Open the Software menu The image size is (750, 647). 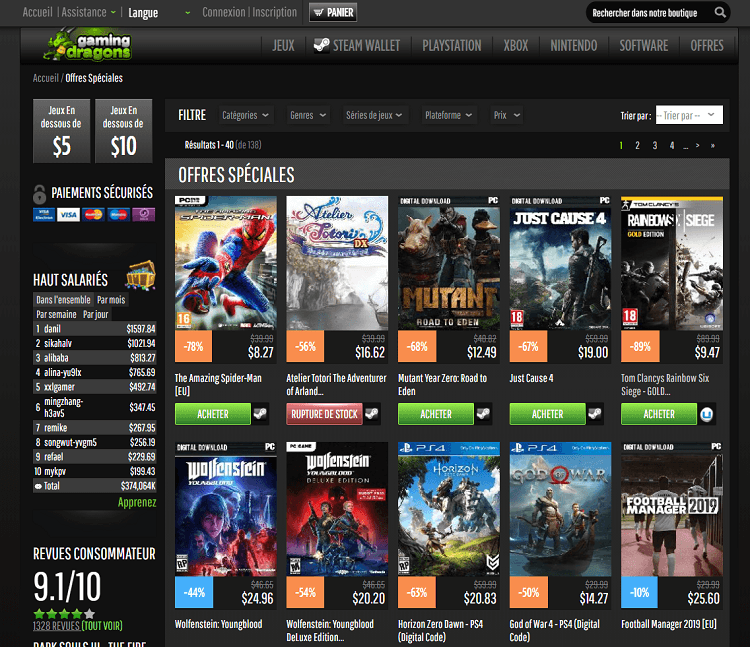coord(644,46)
